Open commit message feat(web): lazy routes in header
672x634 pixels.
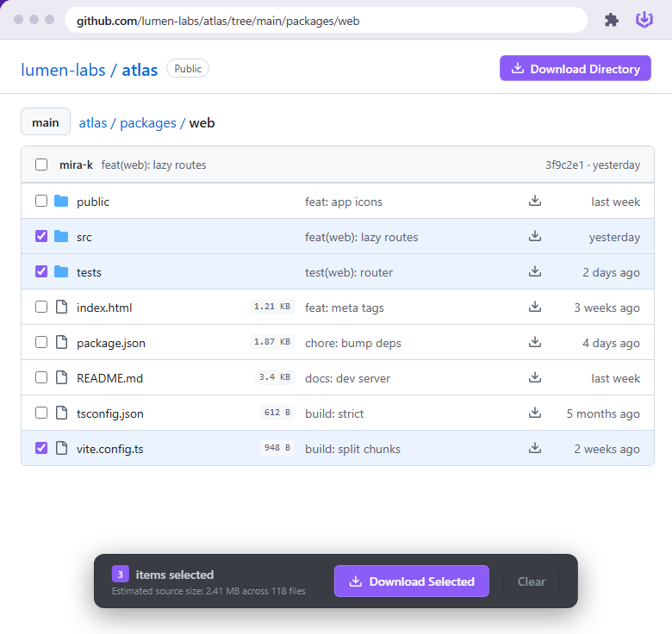[153, 165]
